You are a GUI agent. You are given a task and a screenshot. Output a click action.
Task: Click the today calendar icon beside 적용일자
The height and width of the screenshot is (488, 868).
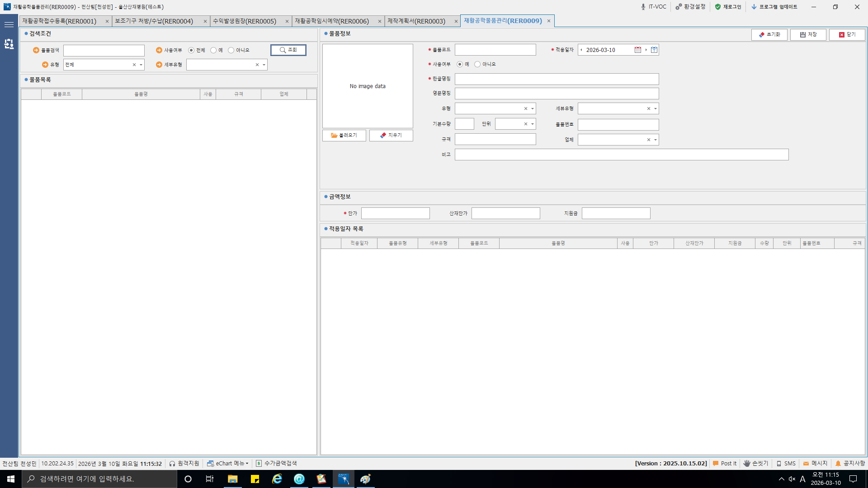pyautogui.click(x=654, y=50)
